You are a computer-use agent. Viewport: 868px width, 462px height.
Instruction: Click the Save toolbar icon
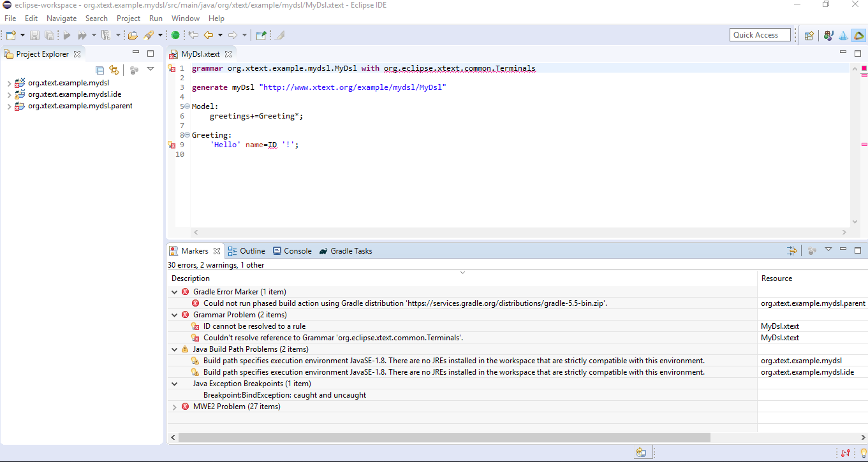click(x=35, y=36)
